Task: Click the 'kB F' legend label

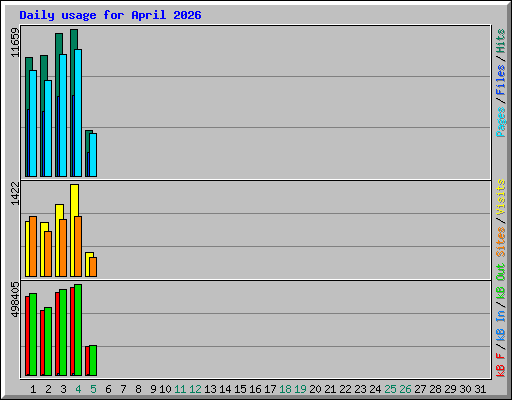Action: point(501,365)
